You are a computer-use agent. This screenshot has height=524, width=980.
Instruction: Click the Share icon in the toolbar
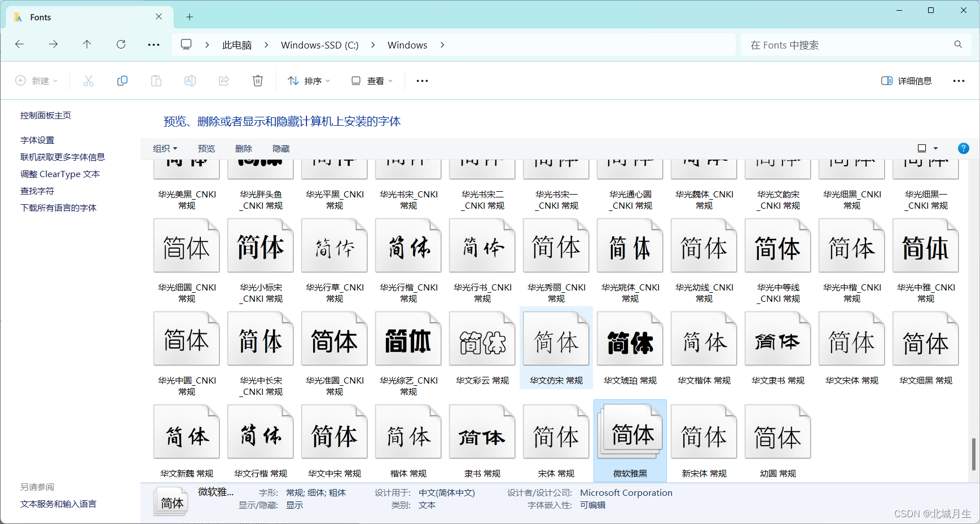(x=224, y=81)
